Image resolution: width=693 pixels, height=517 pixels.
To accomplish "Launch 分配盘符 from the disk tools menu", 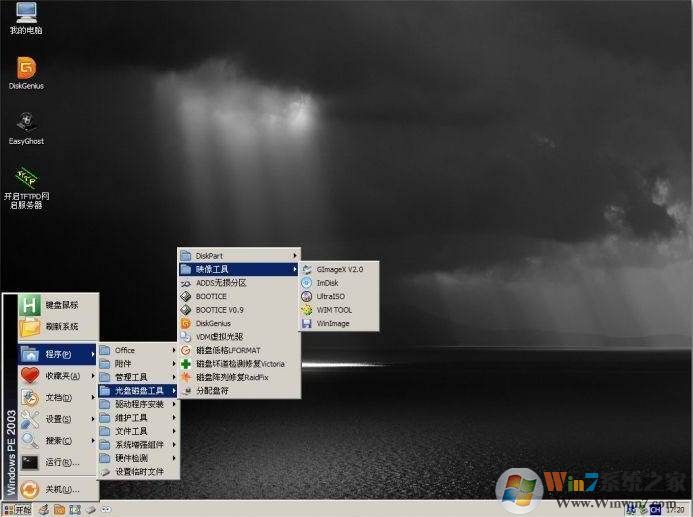I will [239, 391].
